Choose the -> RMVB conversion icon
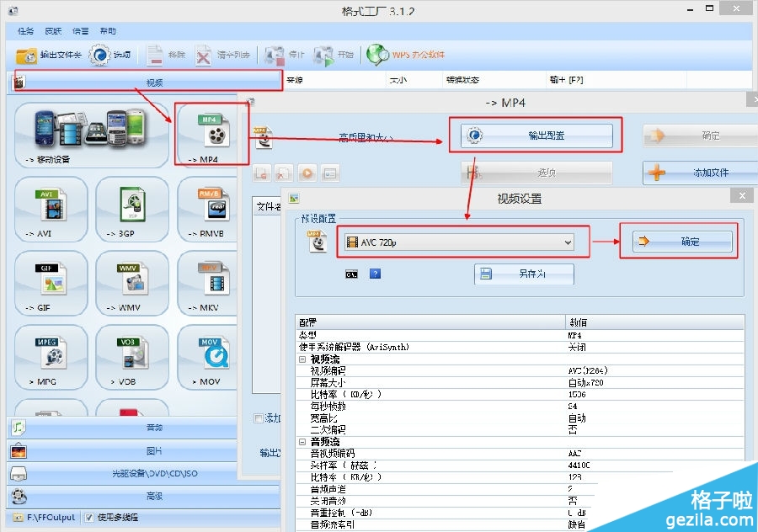758x532 pixels. pyautogui.click(x=208, y=210)
